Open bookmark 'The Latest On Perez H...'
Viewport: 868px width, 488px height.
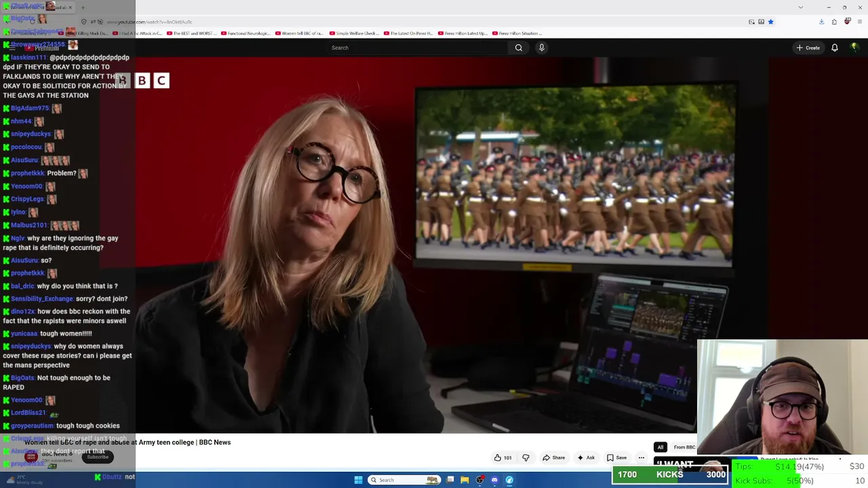408,33
